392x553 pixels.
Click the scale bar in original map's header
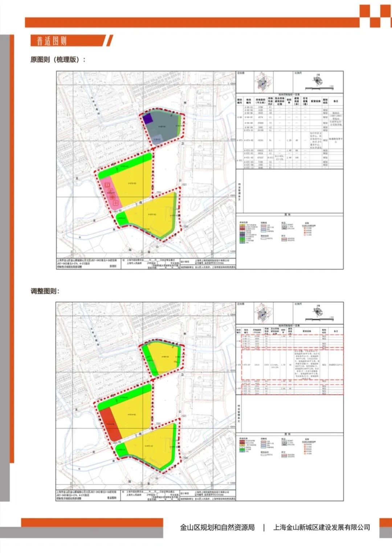click(319, 88)
